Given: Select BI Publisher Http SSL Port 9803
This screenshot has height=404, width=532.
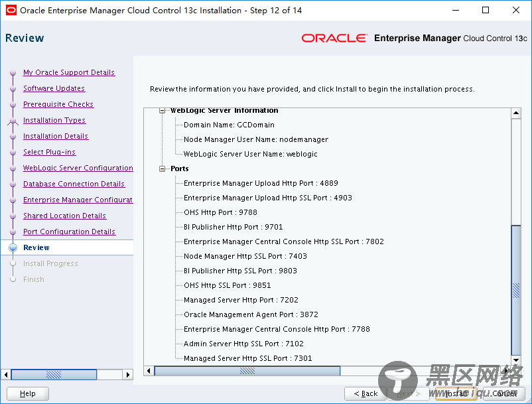Looking at the screenshot, I should click(240, 271).
